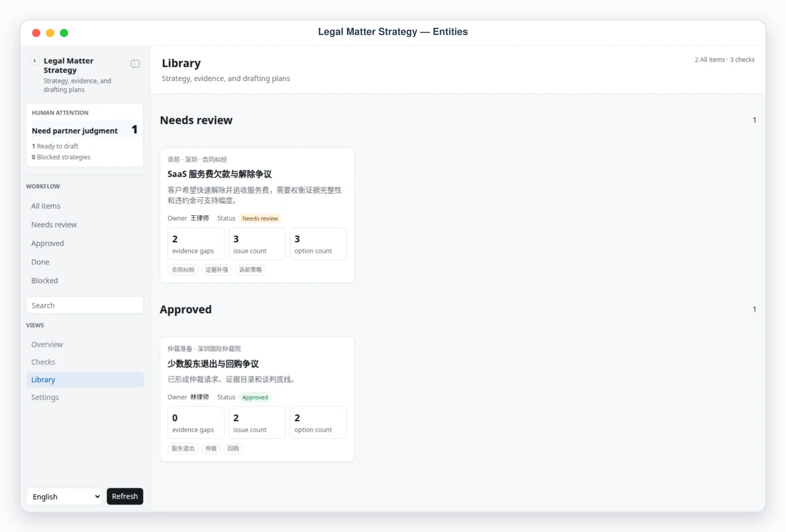The image size is (786, 532).
Task: Open the SaaS 服务费欠款与解除争议 card
Action: coord(257,215)
